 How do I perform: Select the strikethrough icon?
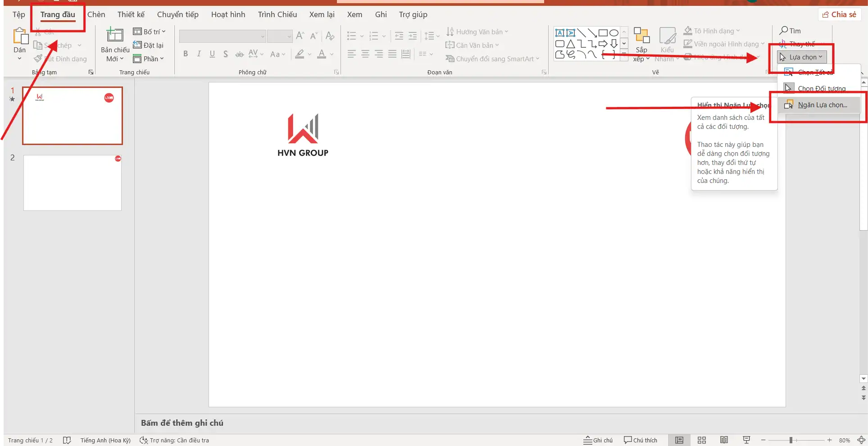(x=239, y=54)
